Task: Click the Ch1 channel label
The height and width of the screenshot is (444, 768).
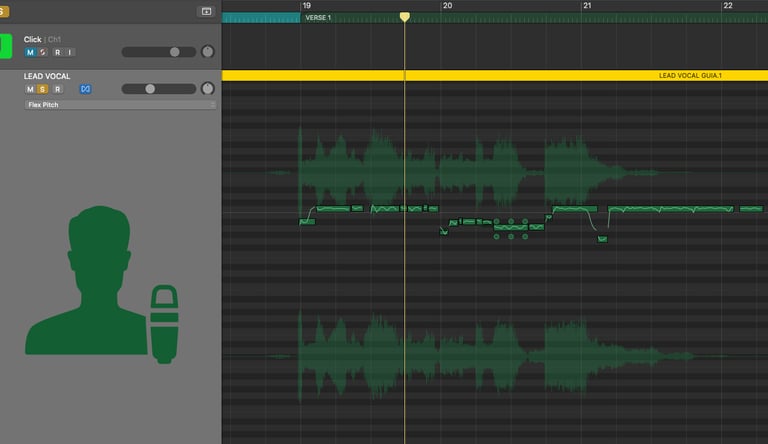Action: point(54,39)
